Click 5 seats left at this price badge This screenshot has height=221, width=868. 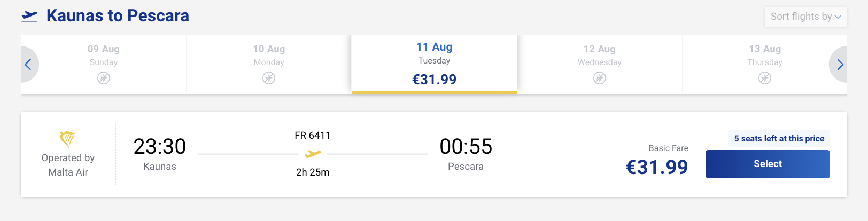(x=779, y=139)
